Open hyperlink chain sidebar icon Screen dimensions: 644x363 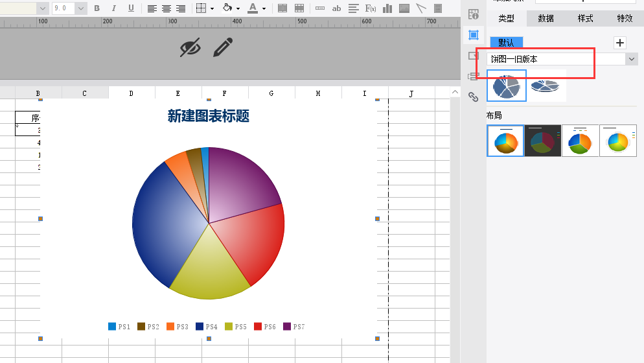[x=473, y=97]
